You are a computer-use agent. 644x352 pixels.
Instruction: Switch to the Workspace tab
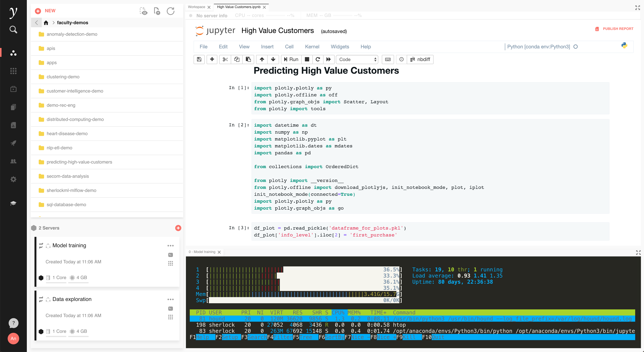tap(196, 7)
